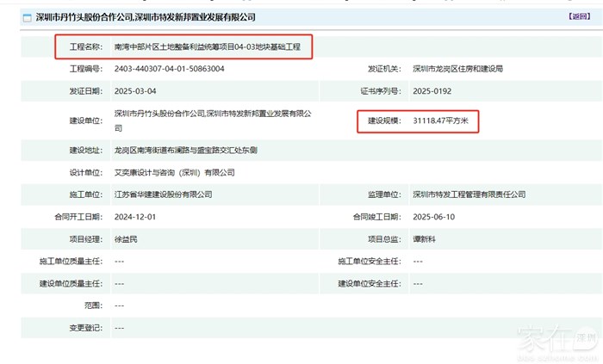Click the certificate serial number 2025-0192
603x364 pixels.
pyautogui.click(x=432, y=89)
